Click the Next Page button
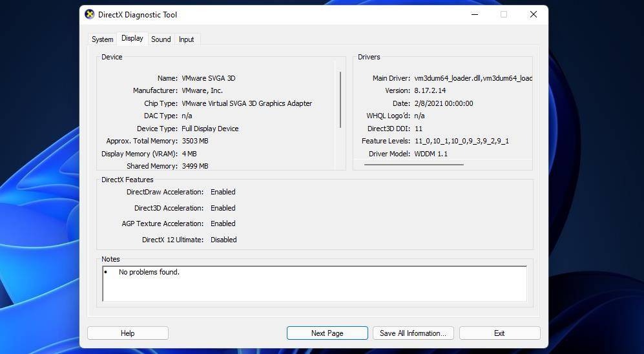Viewport: 644px width, 354px height. coord(327,333)
